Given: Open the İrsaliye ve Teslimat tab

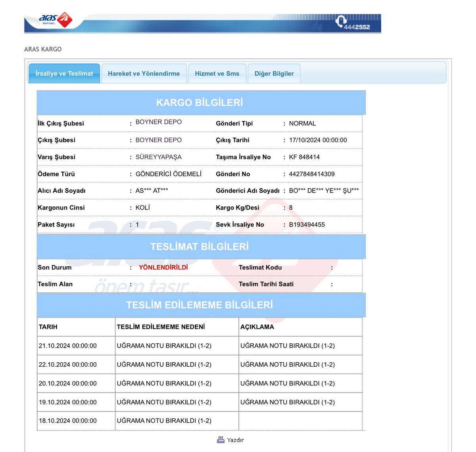Looking at the screenshot, I should click(64, 73).
